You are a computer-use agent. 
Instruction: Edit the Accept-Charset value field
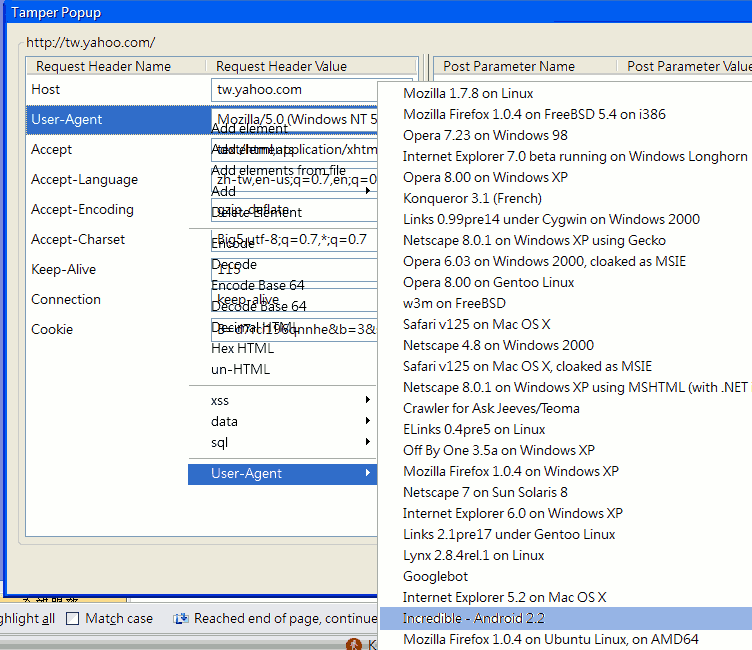point(294,240)
